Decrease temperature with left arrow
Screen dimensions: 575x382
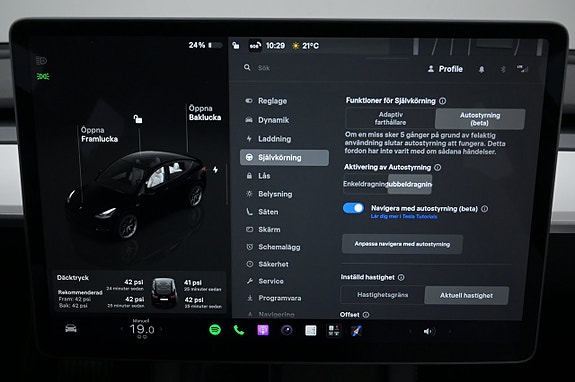tap(122, 329)
